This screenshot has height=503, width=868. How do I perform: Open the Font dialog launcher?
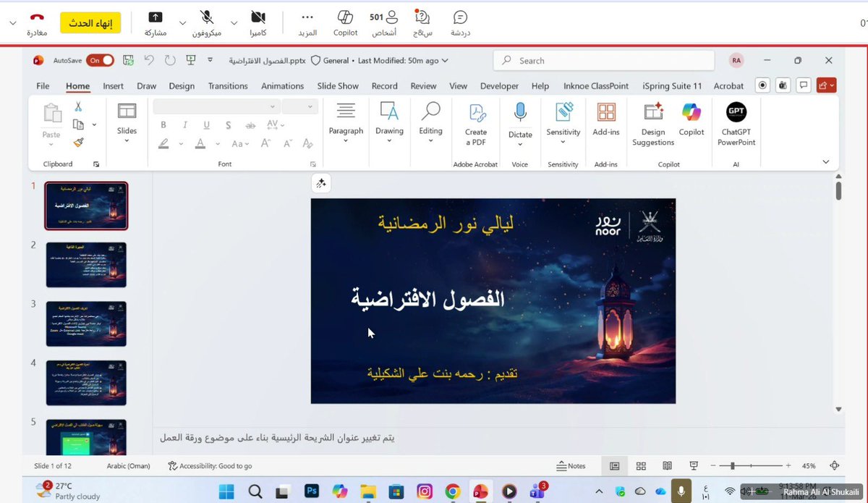click(x=313, y=164)
